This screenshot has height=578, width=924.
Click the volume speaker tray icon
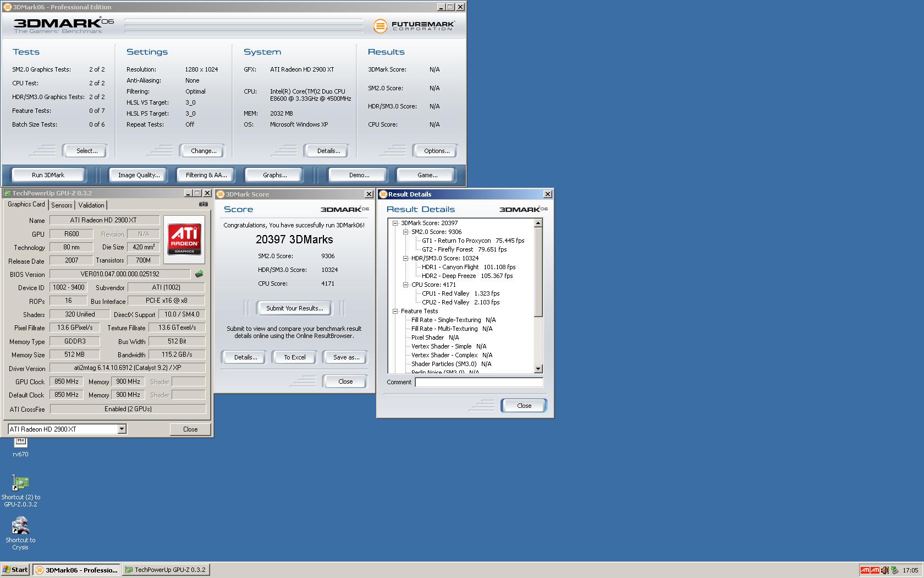point(884,570)
